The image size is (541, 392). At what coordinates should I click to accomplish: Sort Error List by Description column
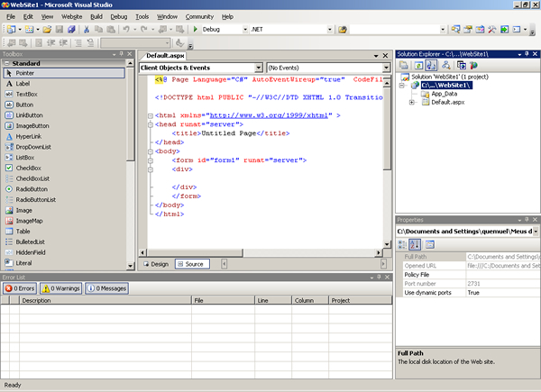click(x=105, y=300)
